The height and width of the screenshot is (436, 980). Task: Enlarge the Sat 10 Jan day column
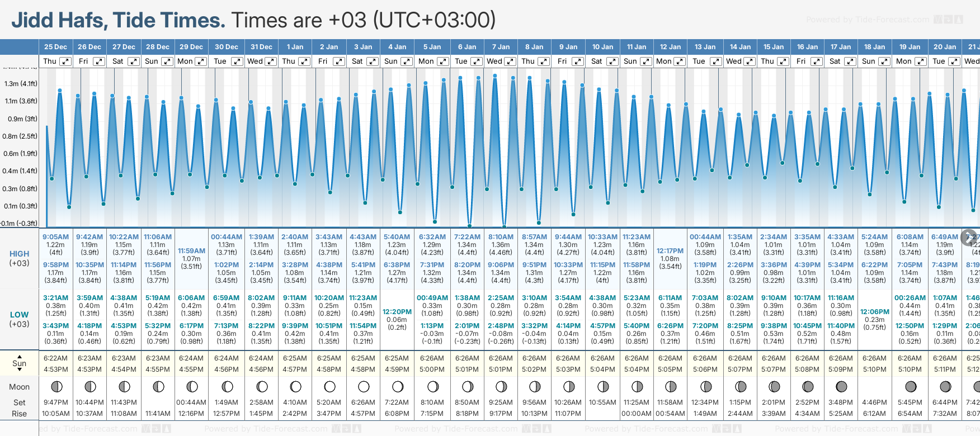612,61
